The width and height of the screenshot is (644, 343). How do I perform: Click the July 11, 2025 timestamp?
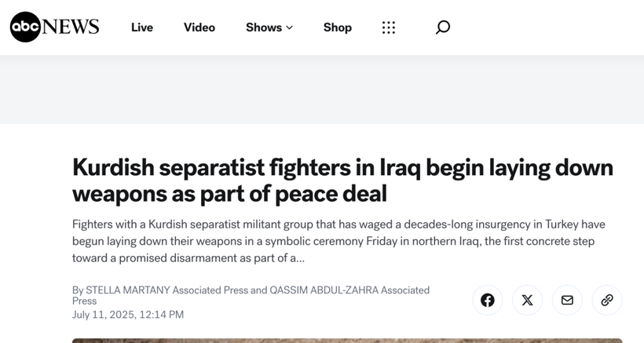pos(128,315)
